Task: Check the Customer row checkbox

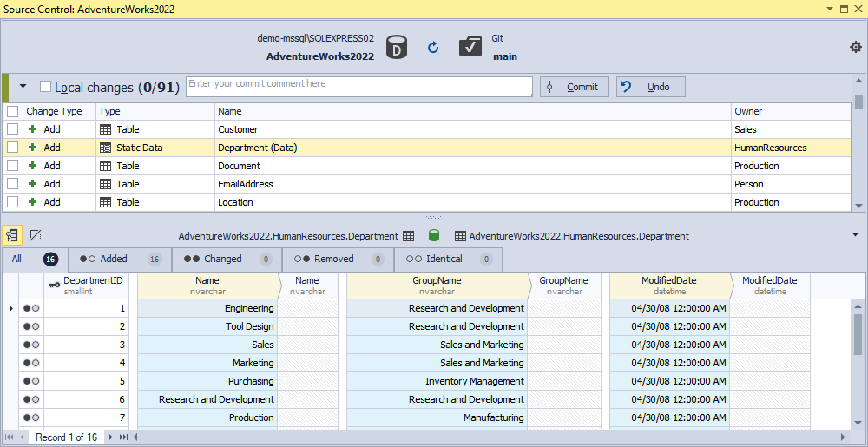Action: point(12,129)
